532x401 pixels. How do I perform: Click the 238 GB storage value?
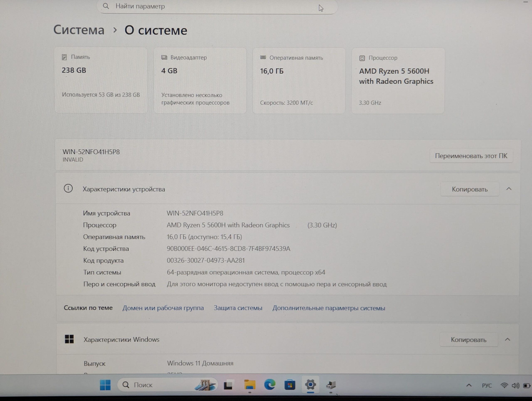click(x=74, y=70)
